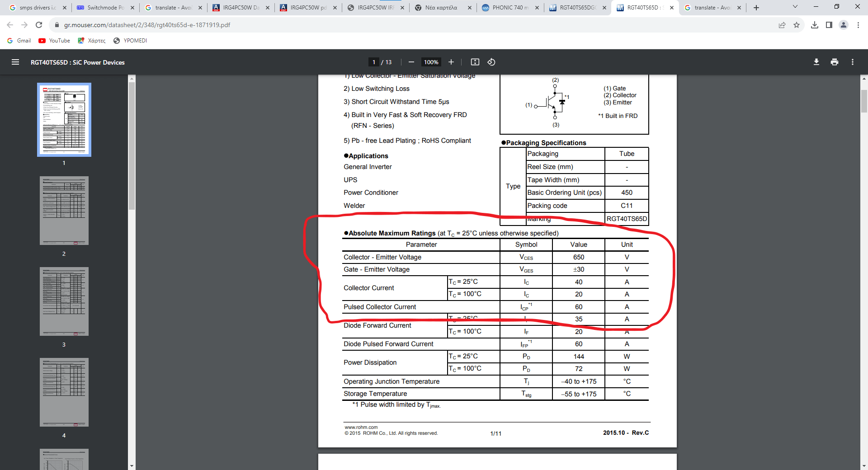Click the Basic Ordering Unit 450 value

click(x=627, y=193)
